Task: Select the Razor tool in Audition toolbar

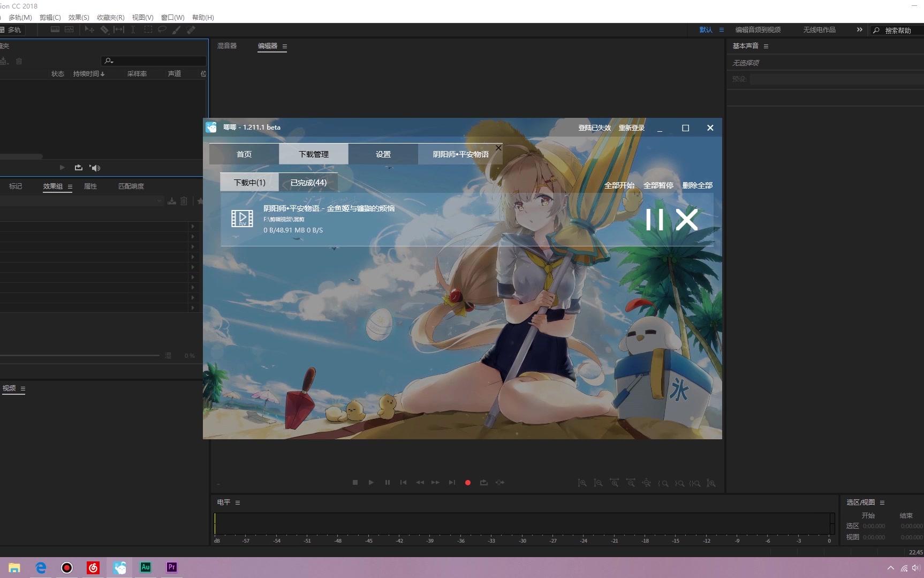Action: click(x=104, y=30)
